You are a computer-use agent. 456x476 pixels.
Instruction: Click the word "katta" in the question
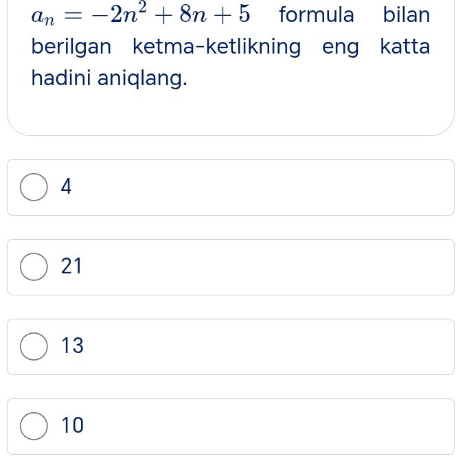point(405,47)
